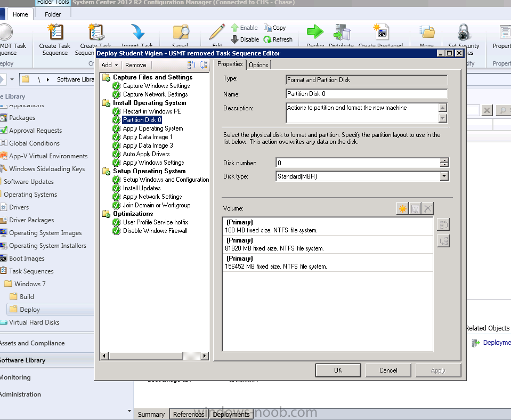The width and height of the screenshot is (511, 420).
Task: Click move step down icon in editor toolbar
Action: click(x=204, y=65)
